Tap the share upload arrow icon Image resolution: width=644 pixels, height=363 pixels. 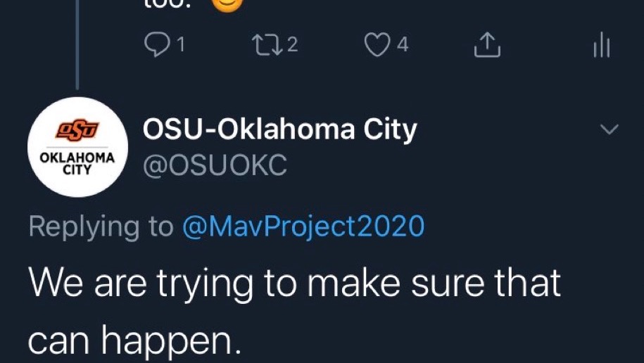coord(486,45)
